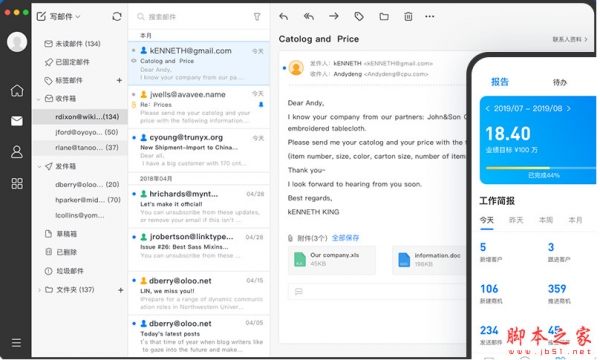Screen dimensions: 600x360
Task: Click the information.doc file icon
Action: point(404,259)
